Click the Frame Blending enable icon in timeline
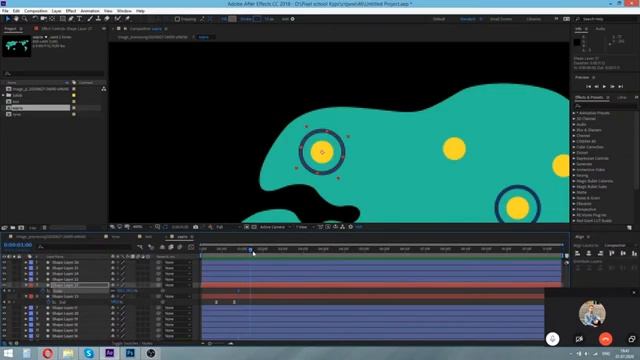This screenshot has height=360, width=640. click(x=171, y=247)
